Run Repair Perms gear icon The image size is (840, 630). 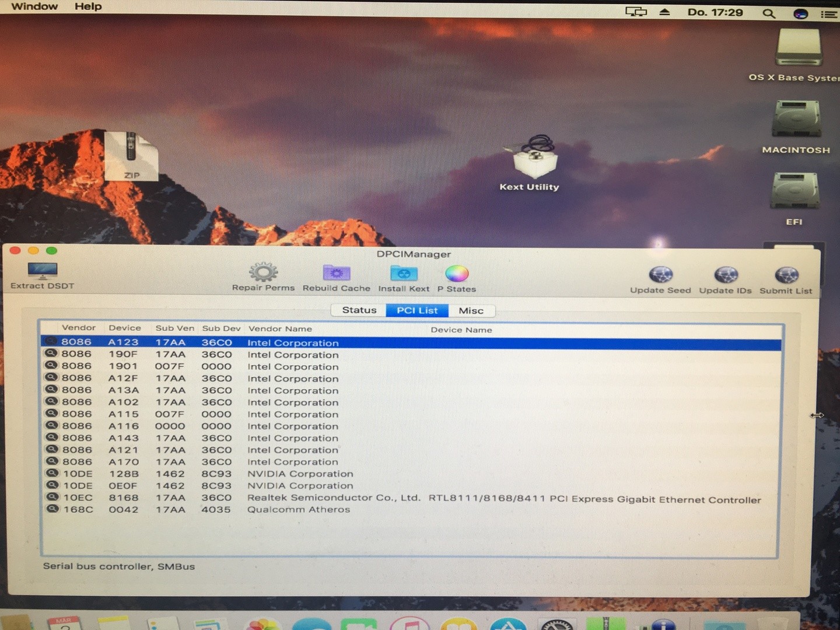tap(264, 272)
